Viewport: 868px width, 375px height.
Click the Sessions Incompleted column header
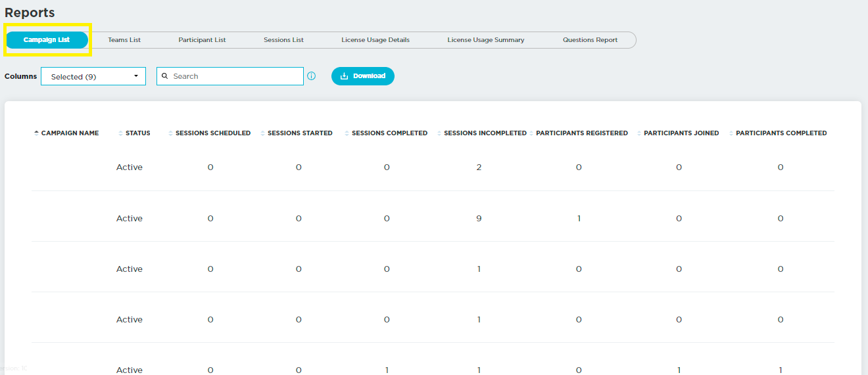(485, 133)
